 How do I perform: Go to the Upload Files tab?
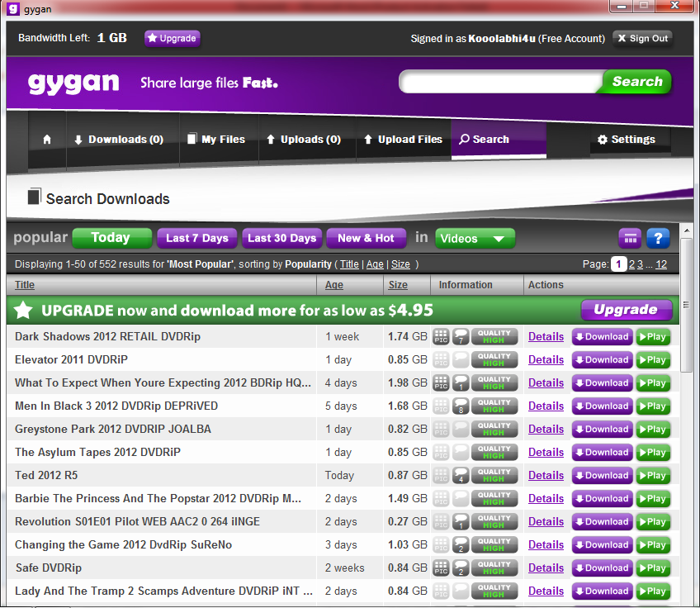point(403,140)
